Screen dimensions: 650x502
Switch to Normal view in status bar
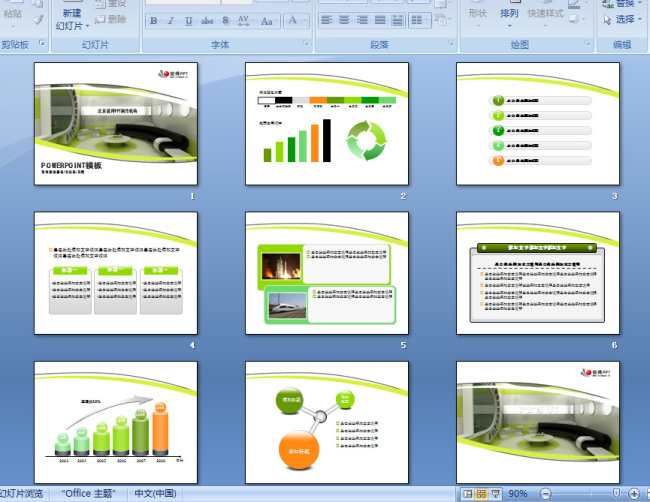(x=467, y=494)
